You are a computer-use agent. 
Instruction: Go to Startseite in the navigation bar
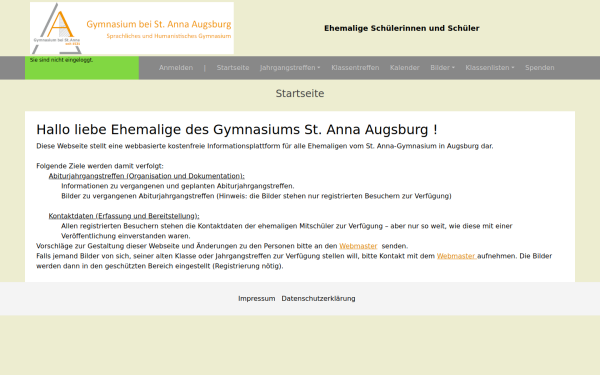click(x=233, y=68)
